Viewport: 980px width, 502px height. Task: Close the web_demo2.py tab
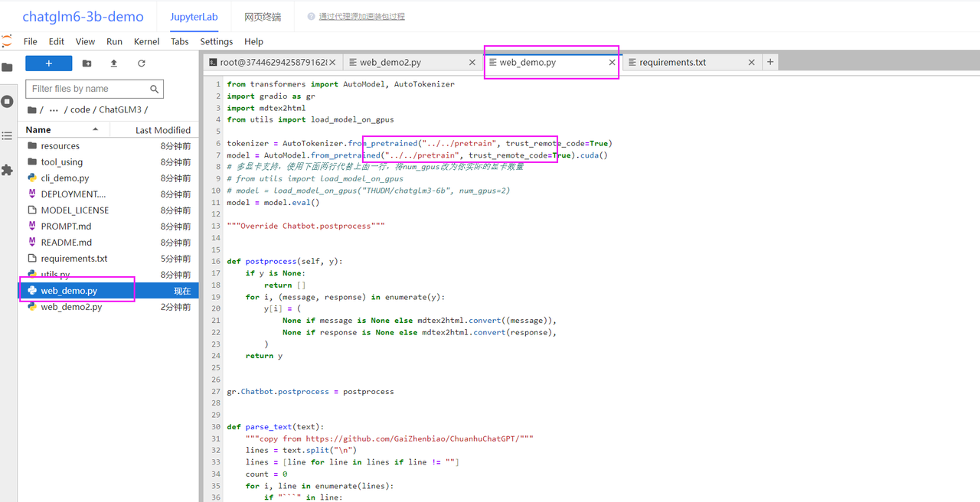pyautogui.click(x=472, y=63)
